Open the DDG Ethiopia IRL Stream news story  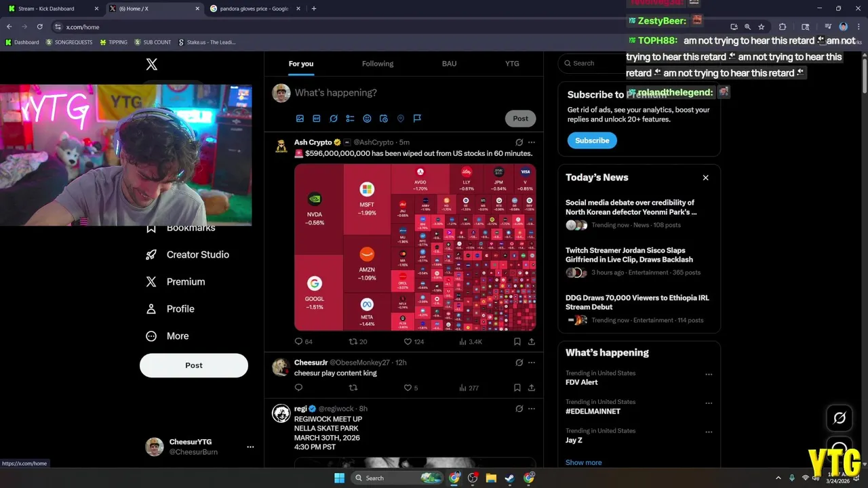639,309
